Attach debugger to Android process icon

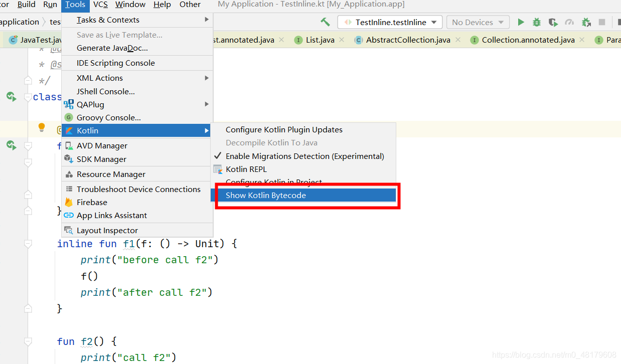pyautogui.click(x=586, y=22)
